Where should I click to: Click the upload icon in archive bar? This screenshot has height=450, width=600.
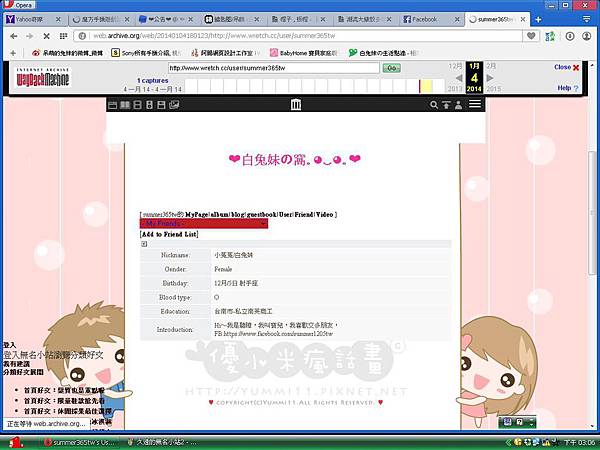[x=446, y=104]
